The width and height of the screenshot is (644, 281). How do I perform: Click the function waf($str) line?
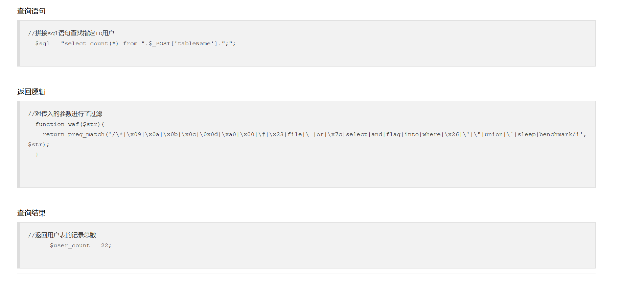pyautogui.click(x=70, y=124)
